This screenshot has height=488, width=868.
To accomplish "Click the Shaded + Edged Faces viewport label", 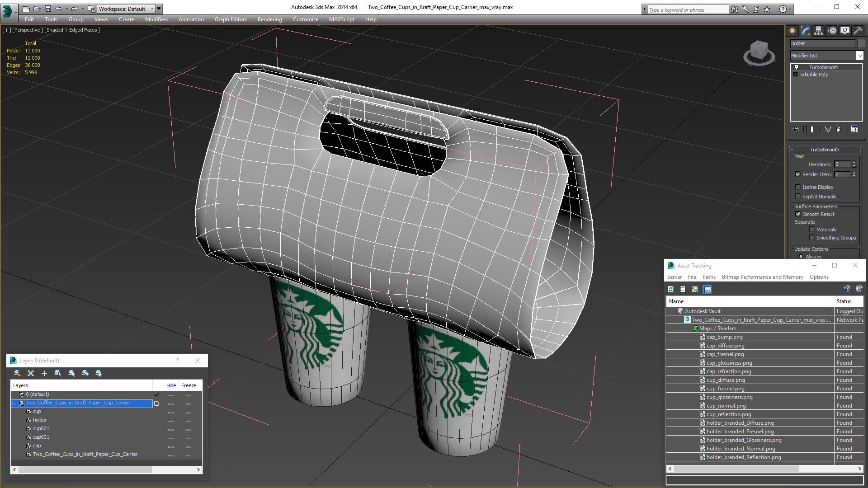I will coord(72,30).
